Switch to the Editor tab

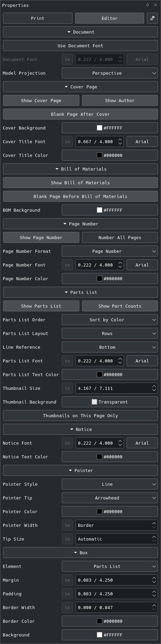(x=110, y=18)
